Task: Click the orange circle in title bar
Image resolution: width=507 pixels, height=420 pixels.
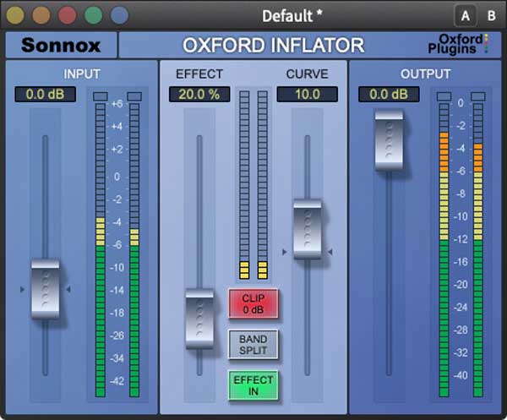Action: [x=41, y=15]
